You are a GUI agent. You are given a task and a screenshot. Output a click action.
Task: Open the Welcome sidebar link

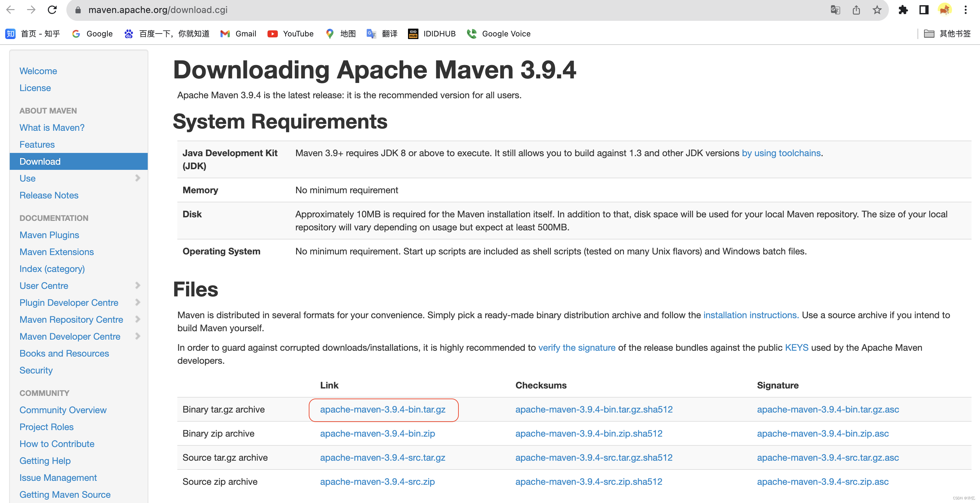(x=38, y=71)
